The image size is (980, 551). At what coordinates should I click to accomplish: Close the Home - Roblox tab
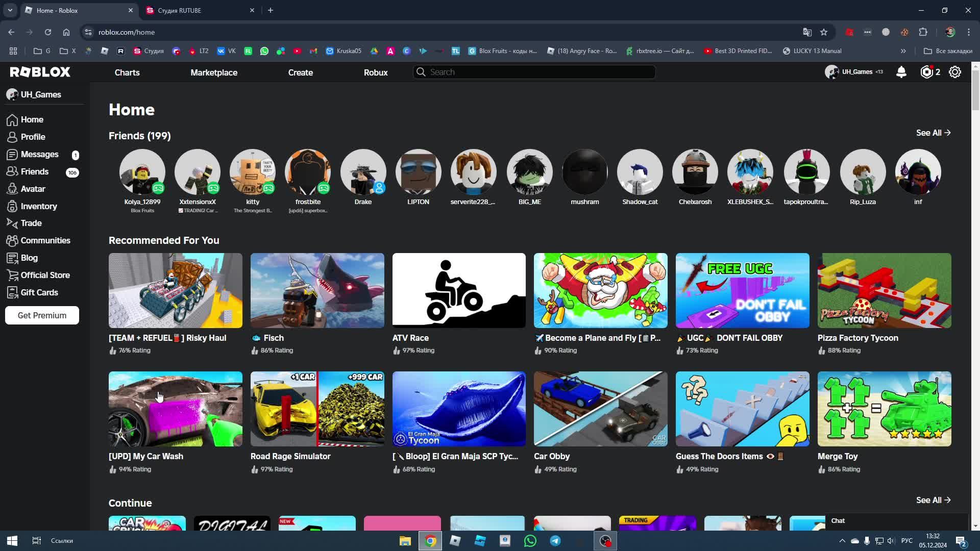click(131, 10)
